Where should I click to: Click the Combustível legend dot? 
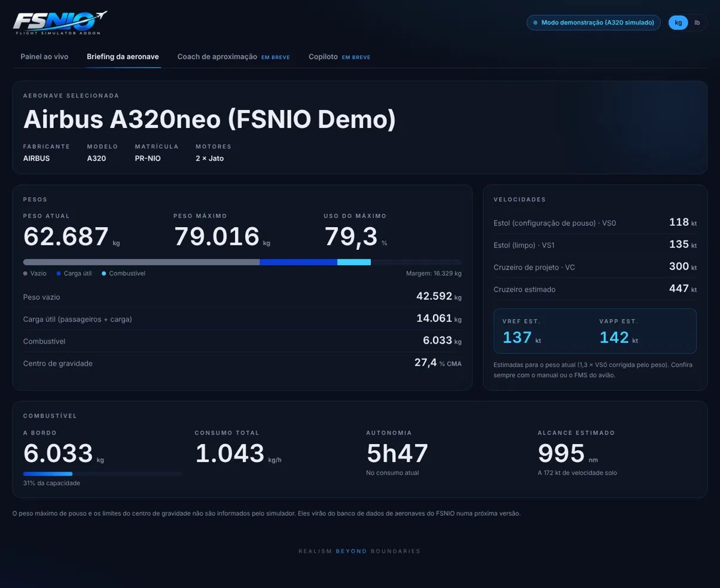104,274
